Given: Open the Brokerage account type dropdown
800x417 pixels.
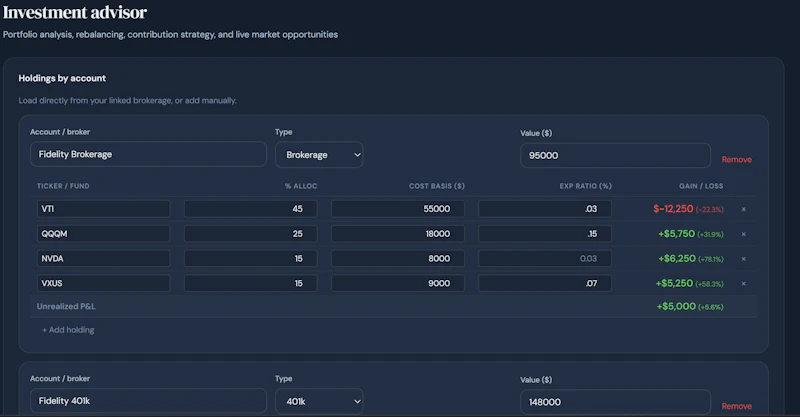Looking at the screenshot, I should (319, 155).
